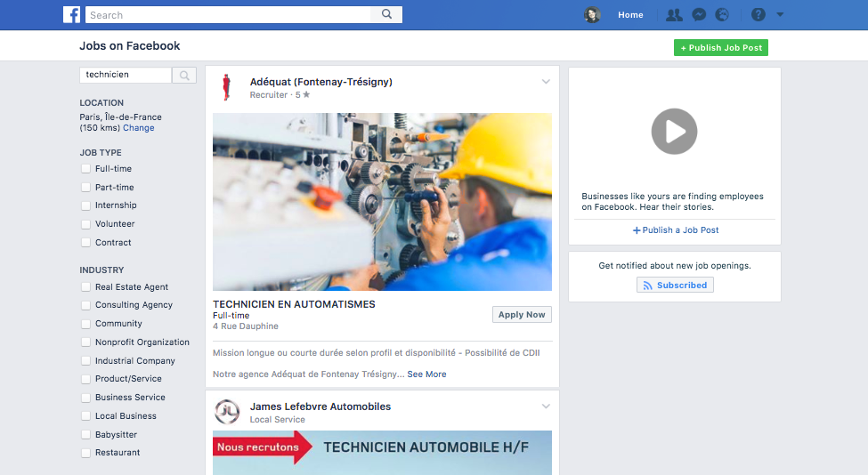868x475 pixels.
Task: Check Product/Service industry
Action: [85, 379]
